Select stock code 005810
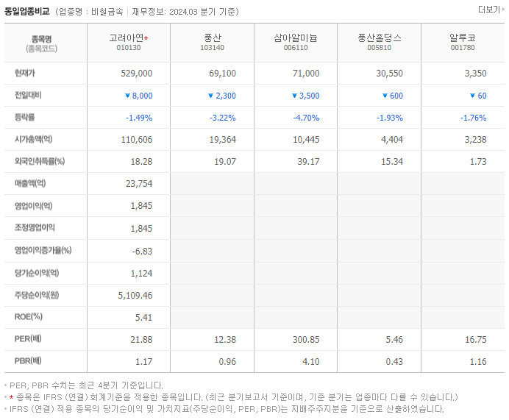 pyautogui.click(x=379, y=48)
